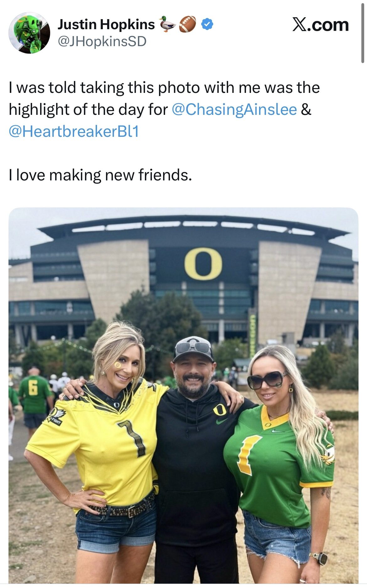367x588 pixels.
Task: Click the blue verified checkmark badge
Action: tap(207, 24)
